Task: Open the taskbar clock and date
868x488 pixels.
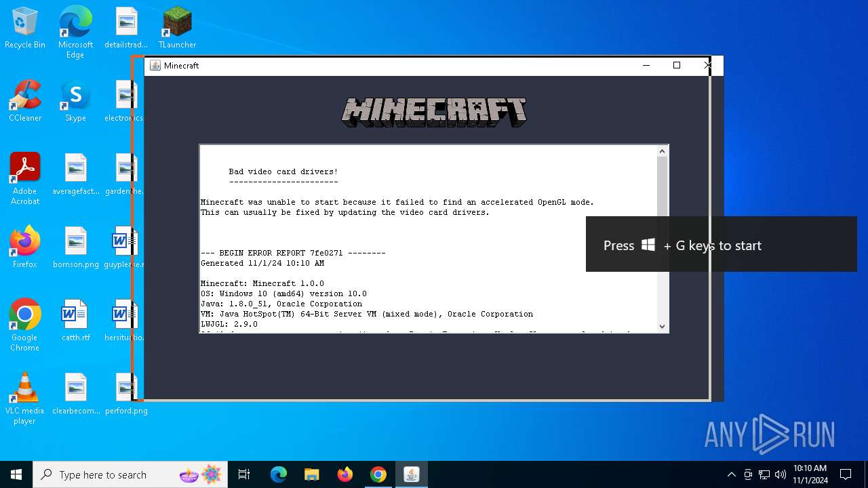Action: [x=810, y=474]
